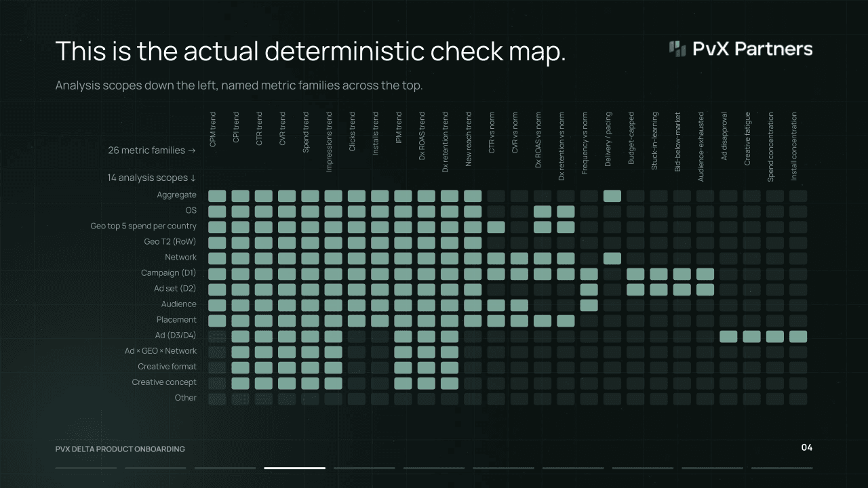
Task: Click the 'CPM trend' column header
Action: coord(213,129)
